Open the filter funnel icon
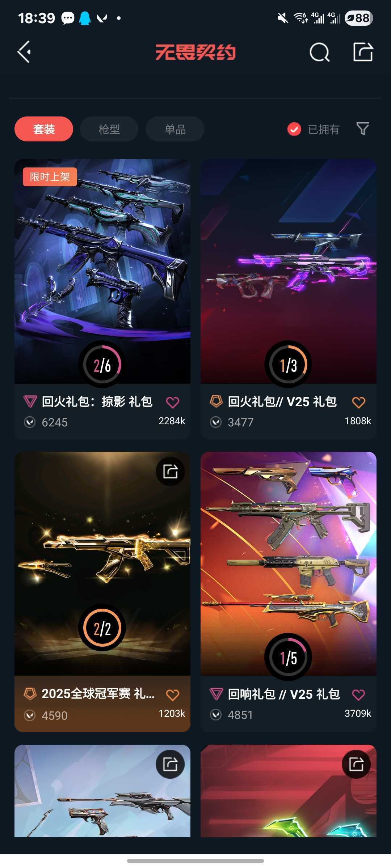 [363, 129]
